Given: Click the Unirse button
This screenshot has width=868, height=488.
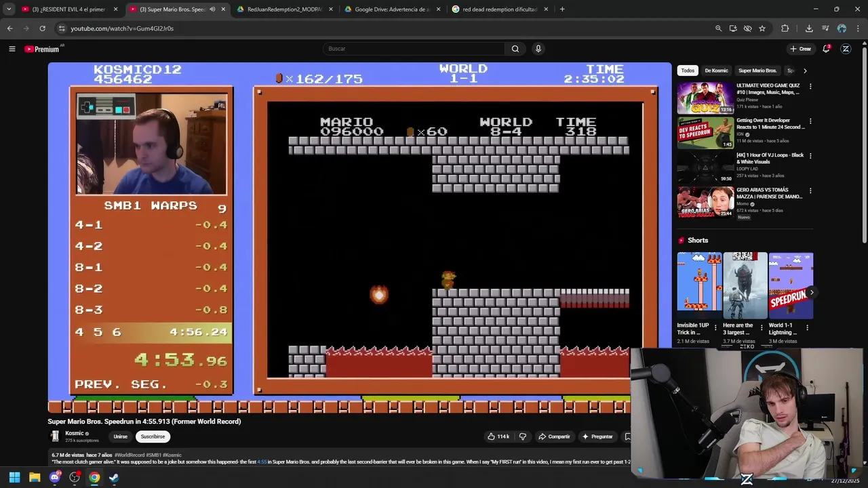Looking at the screenshot, I should [120, 436].
